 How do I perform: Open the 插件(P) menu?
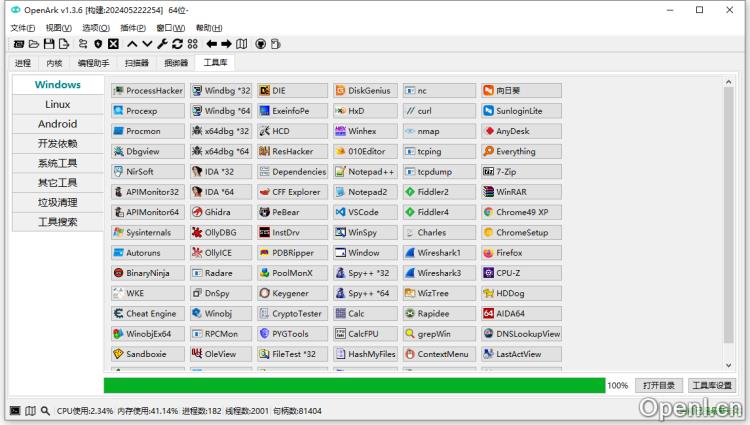point(133,28)
